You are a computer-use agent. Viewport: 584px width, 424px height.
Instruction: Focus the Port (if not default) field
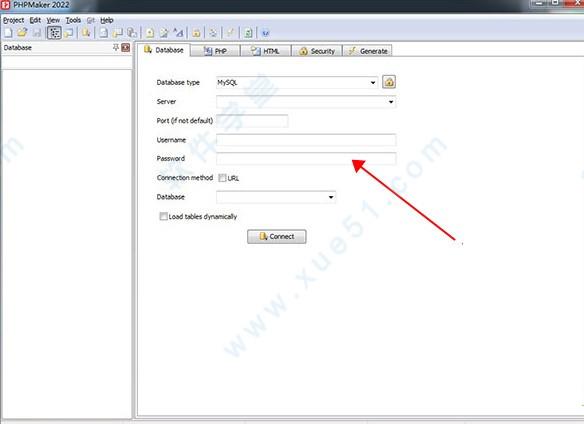click(x=252, y=121)
